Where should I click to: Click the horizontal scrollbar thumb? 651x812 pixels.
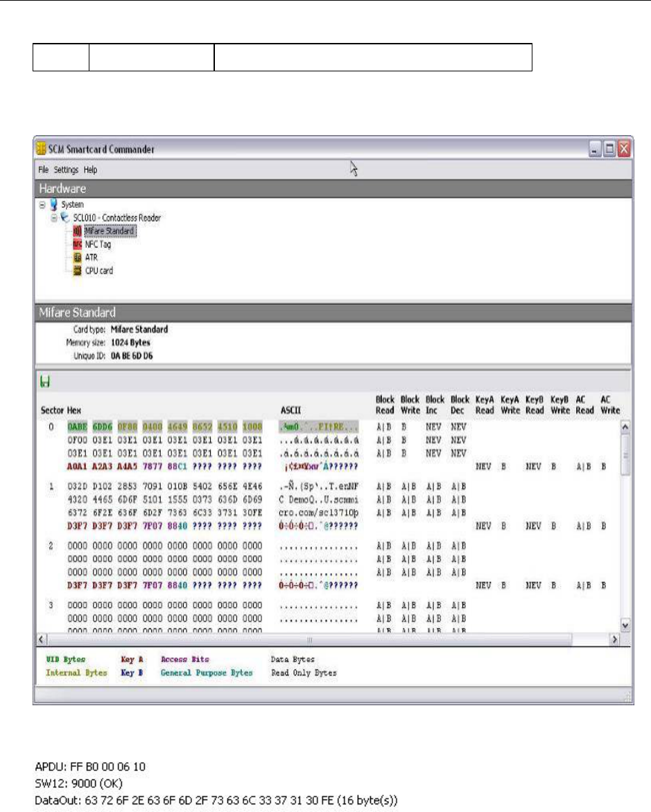[x=310, y=639]
